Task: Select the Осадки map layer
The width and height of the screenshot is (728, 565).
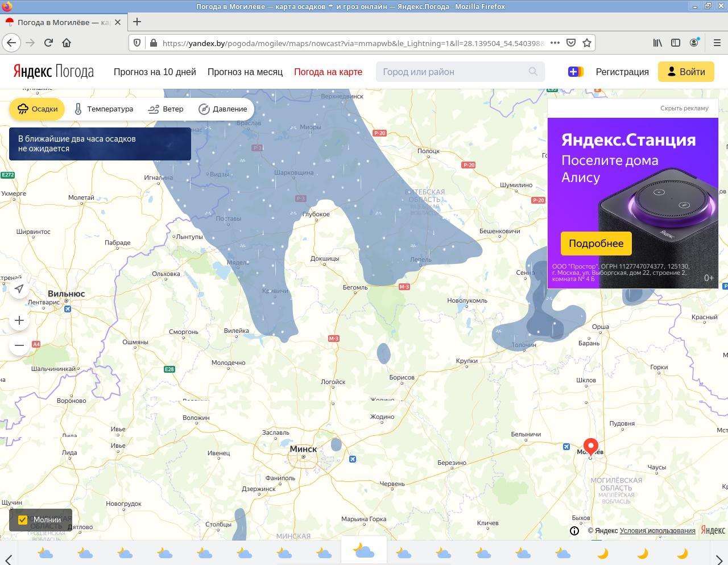Action: point(37,109)
